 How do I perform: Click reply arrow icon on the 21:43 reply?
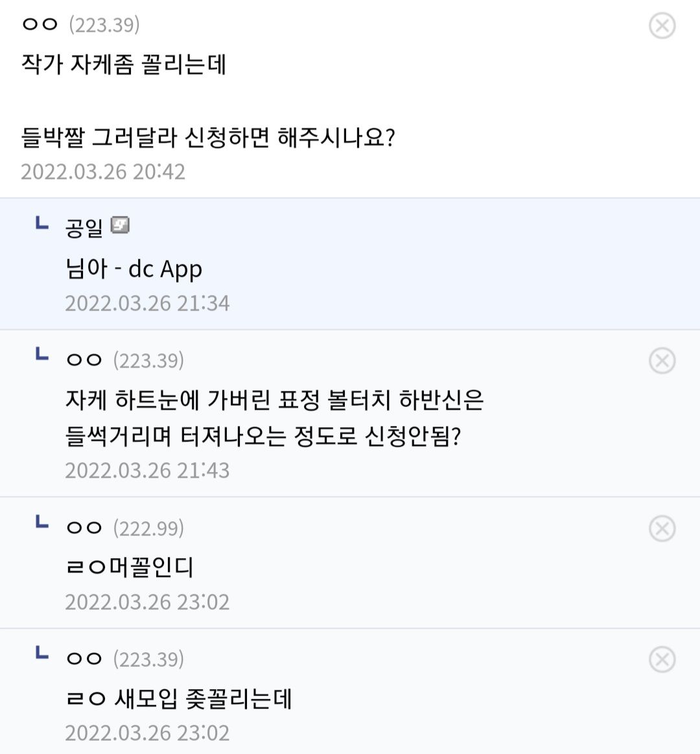click(x=41, y=355)
